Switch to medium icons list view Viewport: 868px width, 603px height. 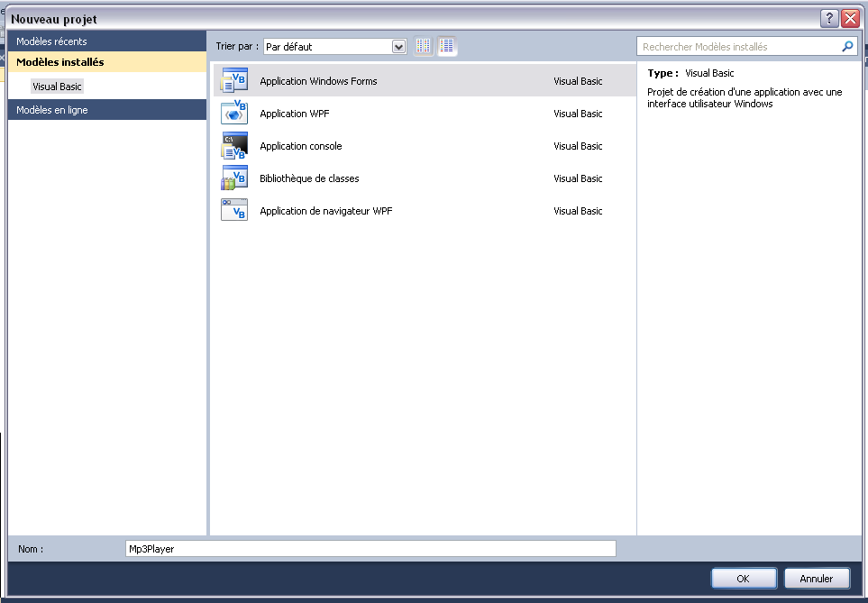click(447, 47)
